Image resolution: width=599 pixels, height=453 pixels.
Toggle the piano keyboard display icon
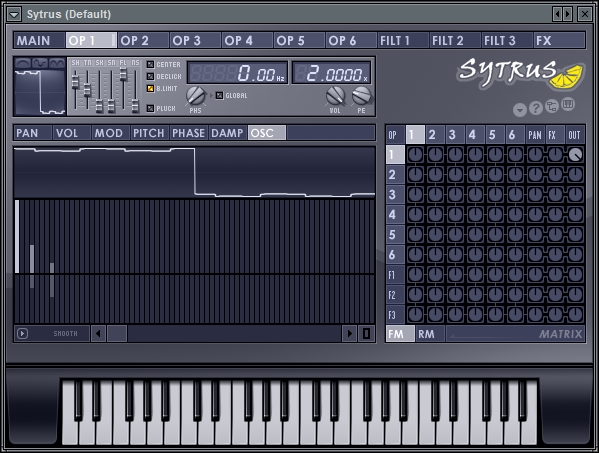(x=568, y=105)
